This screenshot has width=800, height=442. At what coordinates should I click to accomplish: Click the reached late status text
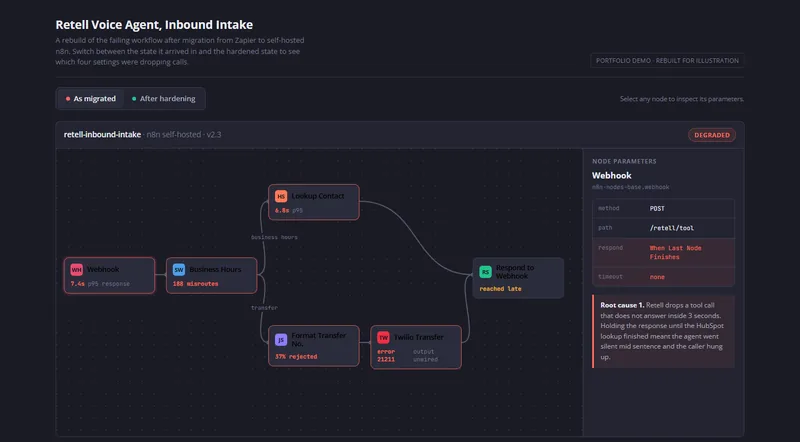coord(500,289)
